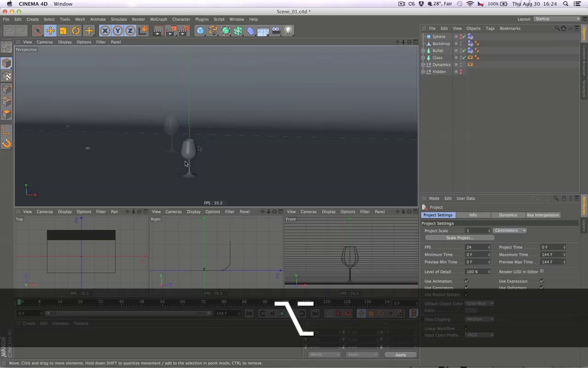This screenshot has width=588, height=368.
Task: Add a Cube primitive object
Action: tap(200, 31)
